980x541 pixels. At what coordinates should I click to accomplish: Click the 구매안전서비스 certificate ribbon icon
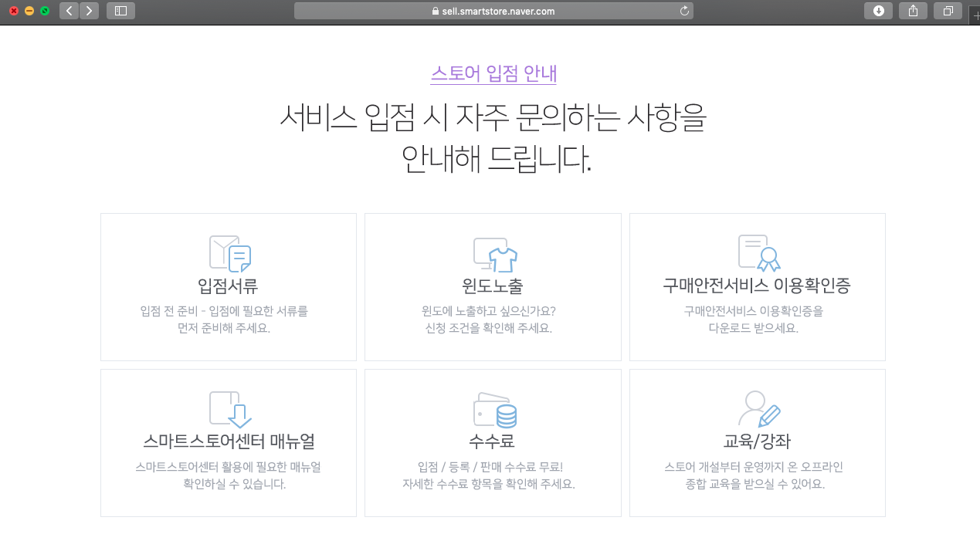pyautogui.click(x=759, y=253)
